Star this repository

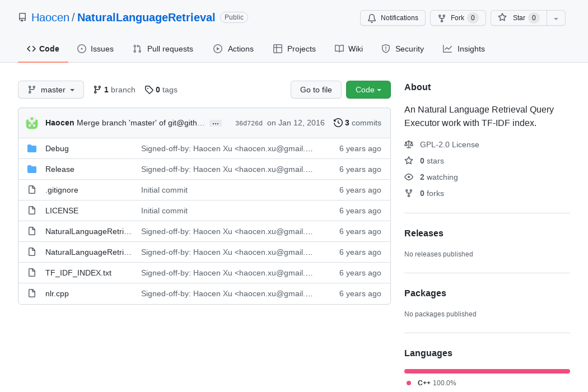[518, 18]
